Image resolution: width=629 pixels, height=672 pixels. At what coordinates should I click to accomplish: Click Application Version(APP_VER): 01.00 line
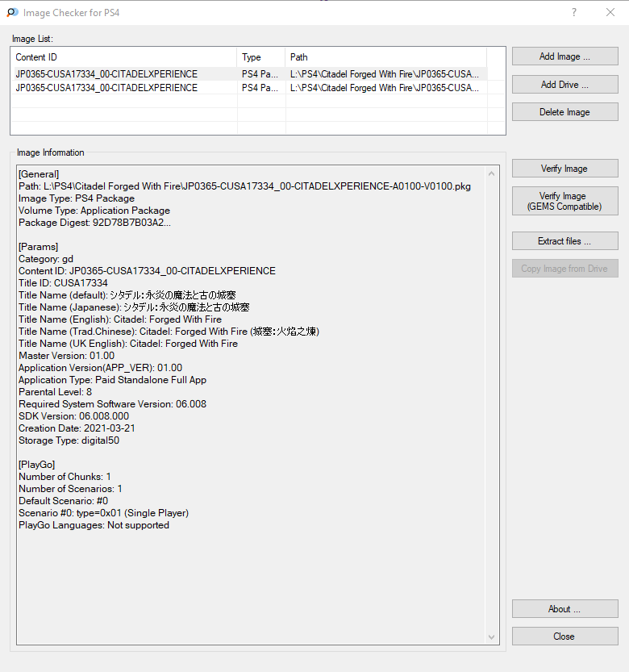point(100,368)
